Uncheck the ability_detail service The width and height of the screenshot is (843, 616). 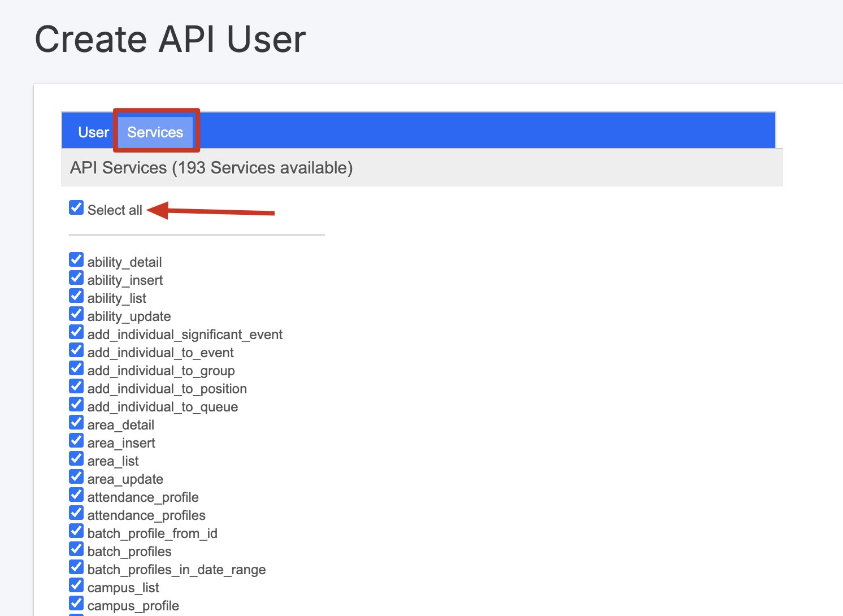pyautogui.click(x=76, y=260)
